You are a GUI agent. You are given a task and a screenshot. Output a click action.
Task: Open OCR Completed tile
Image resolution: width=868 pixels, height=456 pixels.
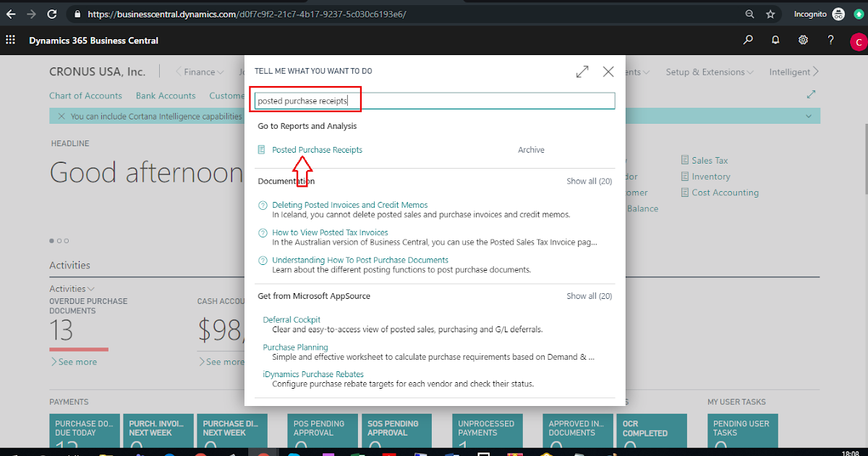click(652, 429)
